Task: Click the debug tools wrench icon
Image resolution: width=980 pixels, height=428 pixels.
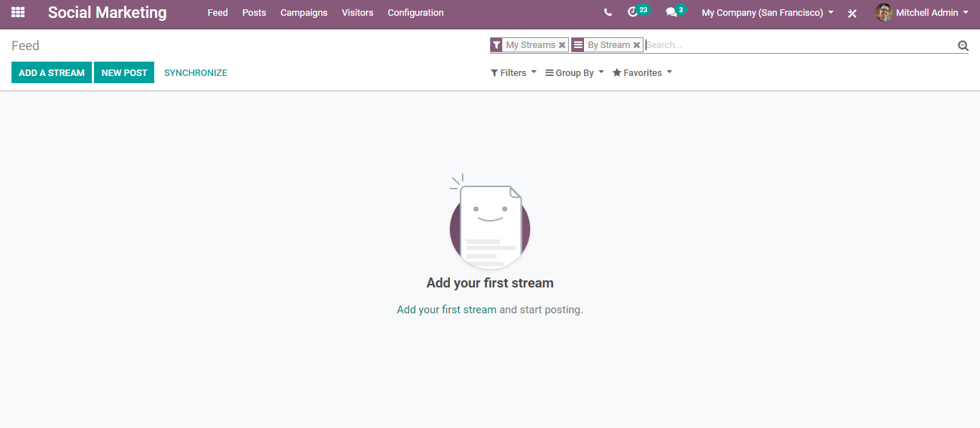Action: click(852, 13)
